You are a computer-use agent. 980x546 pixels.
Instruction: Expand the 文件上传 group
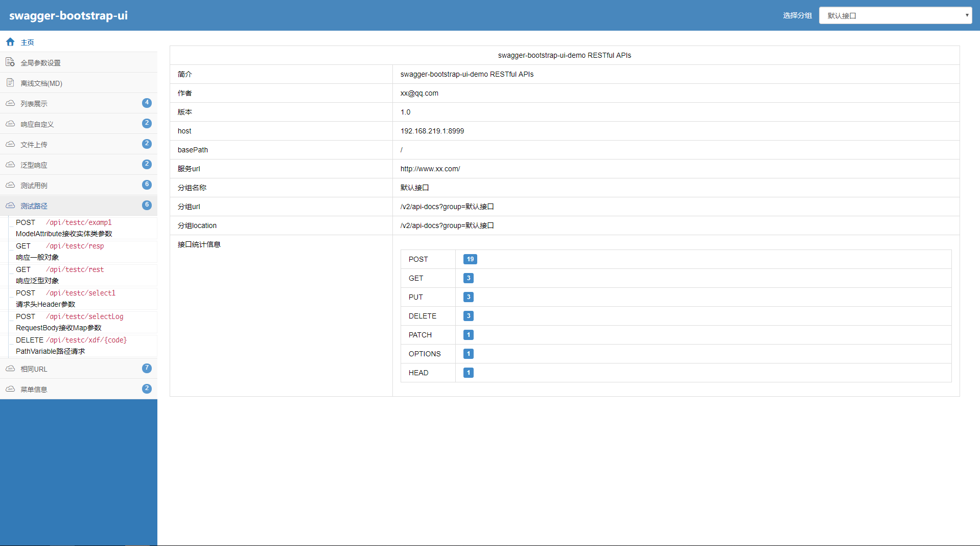click(79, 144)
